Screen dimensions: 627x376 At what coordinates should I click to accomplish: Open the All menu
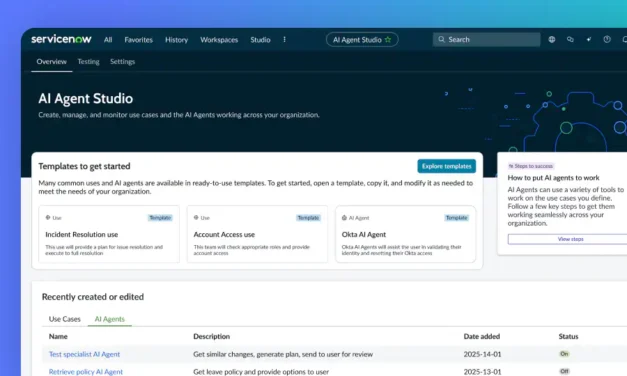tap(108, 40)
